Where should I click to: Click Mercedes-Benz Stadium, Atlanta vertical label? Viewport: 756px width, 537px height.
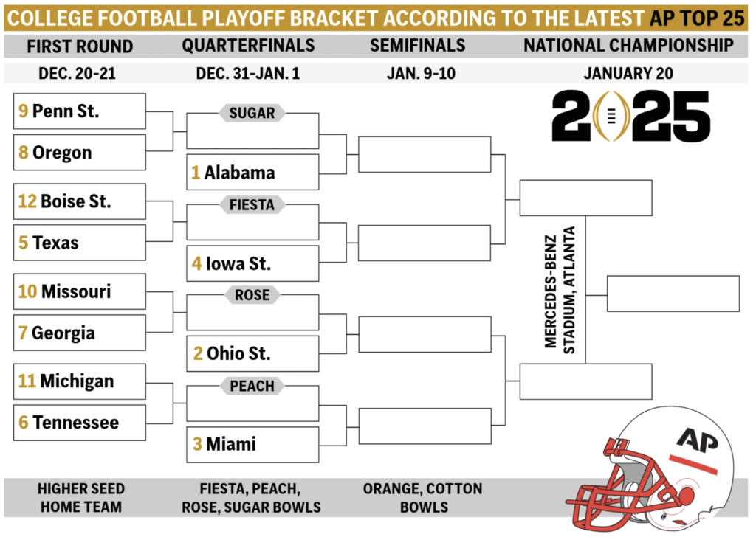point(560,290)
